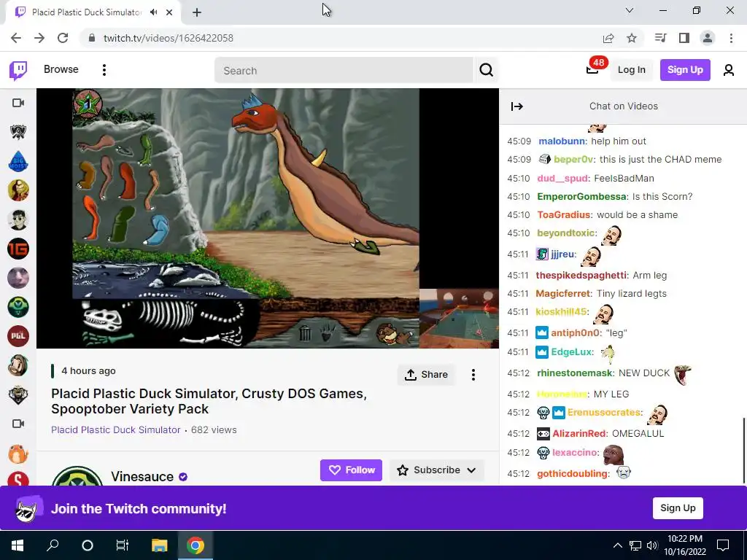
Task: Click the Twitch search field
Action: click(344, 70)
